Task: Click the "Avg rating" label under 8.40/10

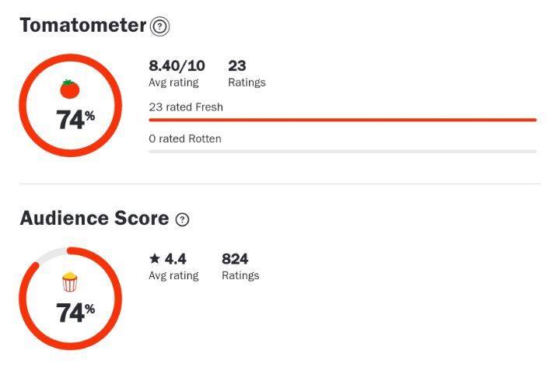Action: tap(173, 82)
